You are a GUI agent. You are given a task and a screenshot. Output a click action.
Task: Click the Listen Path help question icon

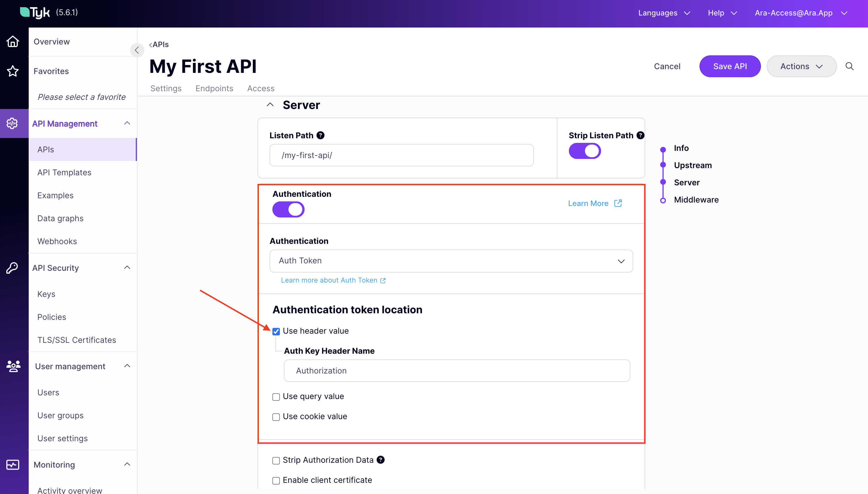(320, 135)
